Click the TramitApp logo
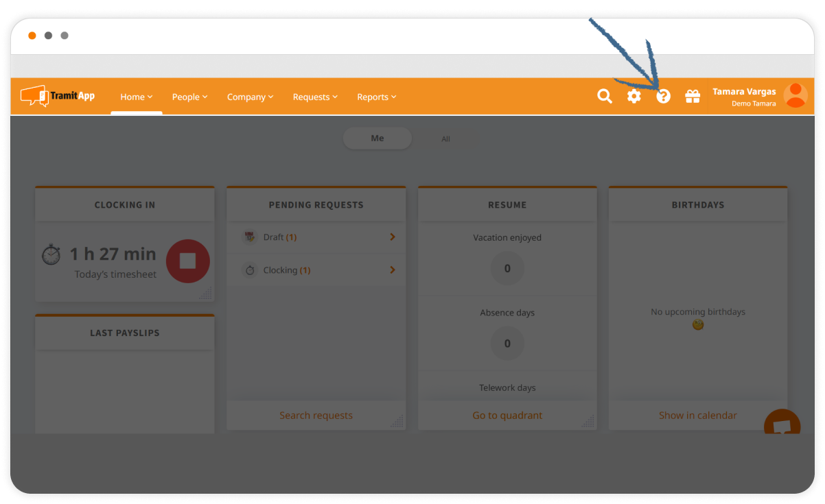This screenshot has height=504, width=825. (x=58, y=96)
